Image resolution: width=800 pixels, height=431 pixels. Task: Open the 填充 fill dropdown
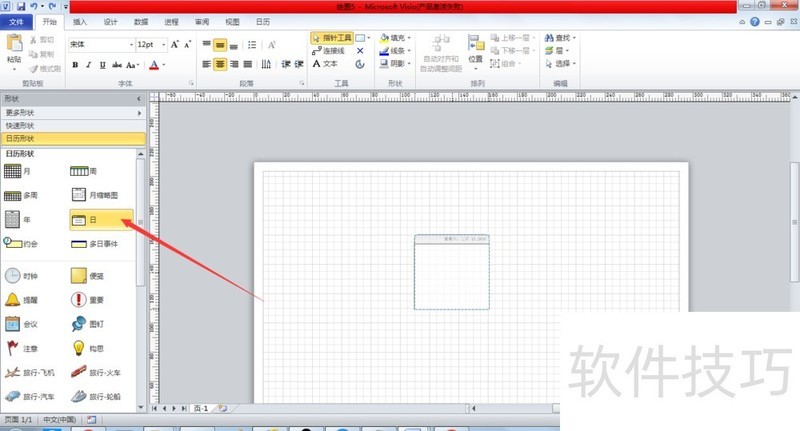tap(395, 38)
